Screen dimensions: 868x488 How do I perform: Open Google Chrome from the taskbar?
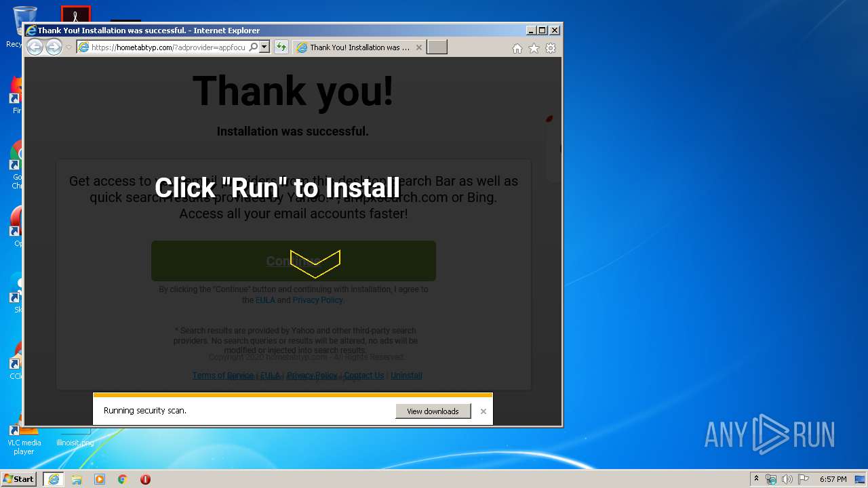(x=123, y=479)
